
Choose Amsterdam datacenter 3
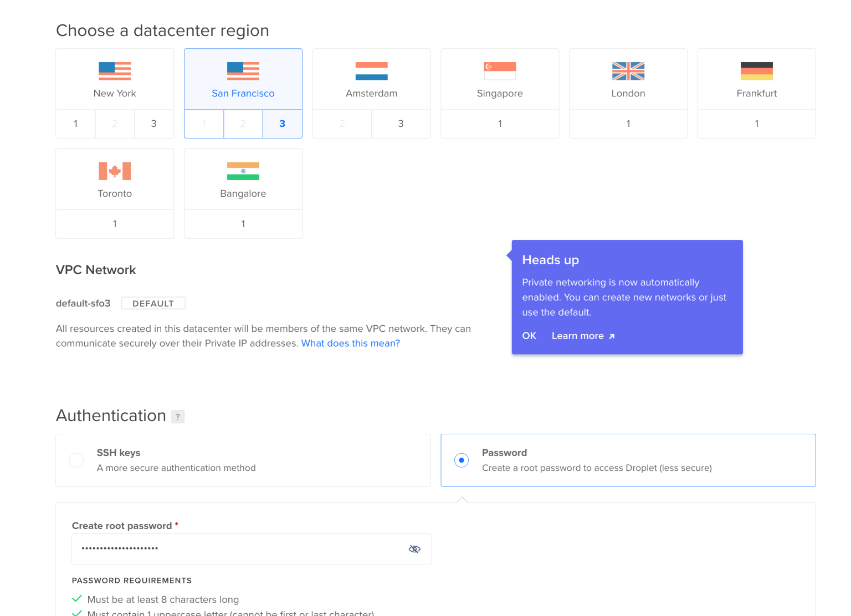pos(401,124)
